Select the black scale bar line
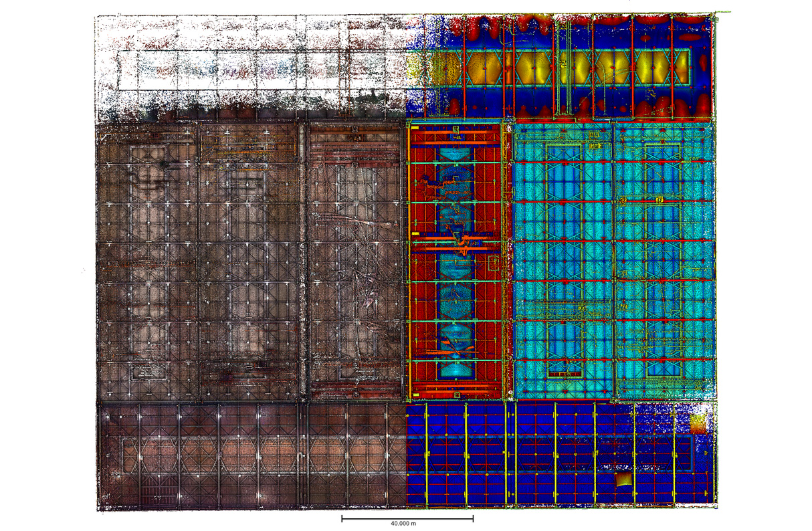 click(407, 518)
